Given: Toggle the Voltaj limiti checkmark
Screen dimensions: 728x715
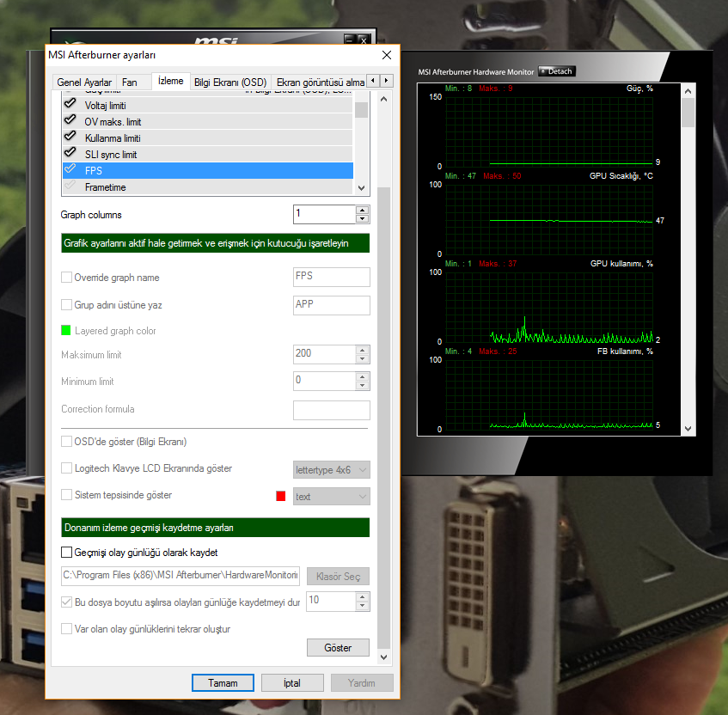Looking at the screenshot, I should tap(70, 103).
